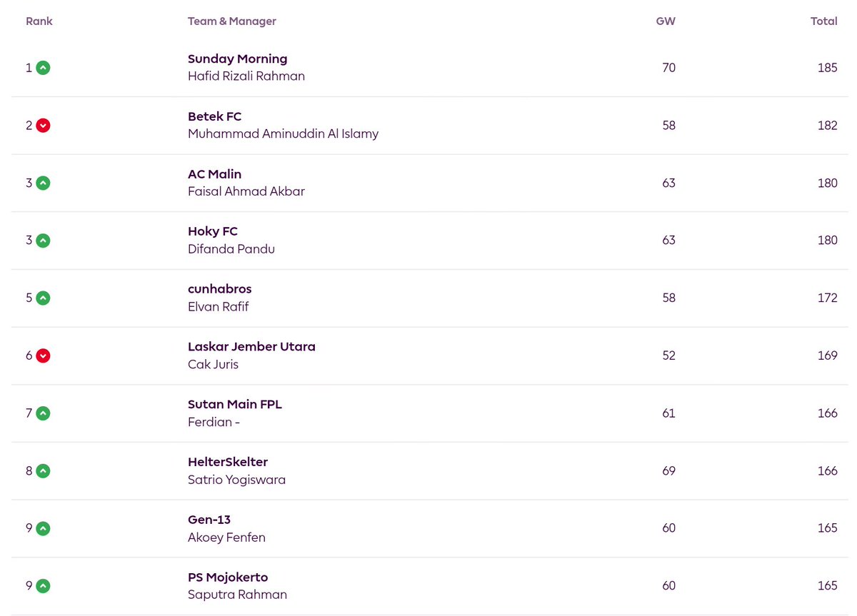Click the rank arrow icon for Hoky FC
This screenshot has height=616, width=857.
pyautogui.click(x=43, y=241)
